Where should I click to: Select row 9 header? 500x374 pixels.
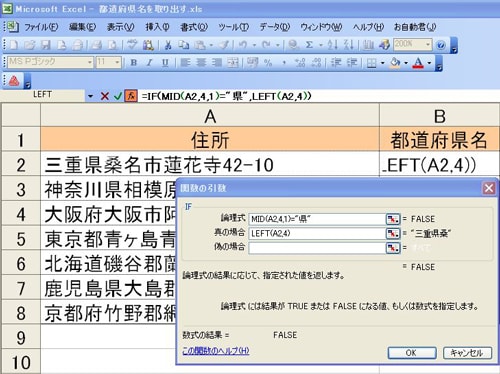click(x=21, y=337)
